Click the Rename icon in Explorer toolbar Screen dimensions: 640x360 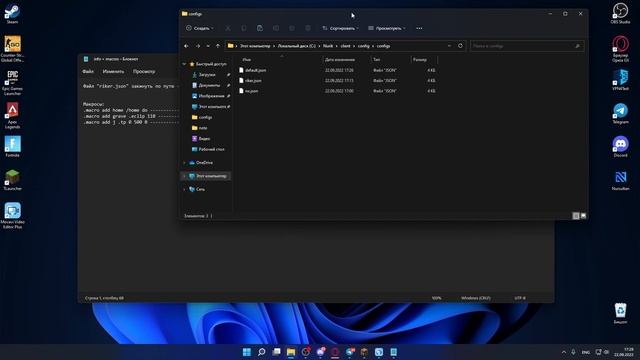click(276, 28)
